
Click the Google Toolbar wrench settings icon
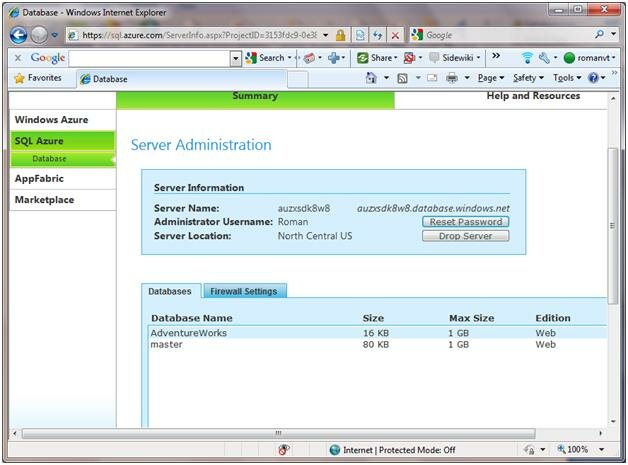(x=544, y=58)
